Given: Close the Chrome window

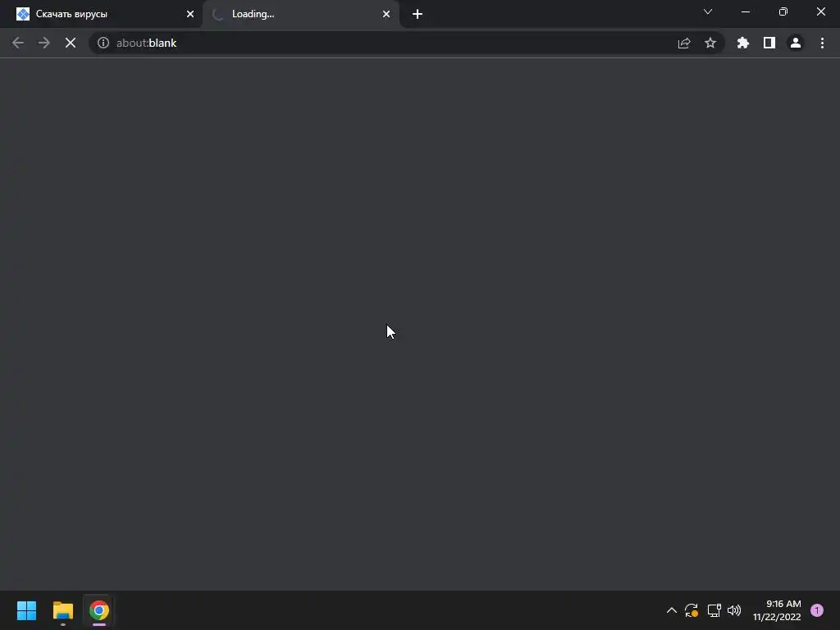Looking at the screenshot, I should 820,11.
